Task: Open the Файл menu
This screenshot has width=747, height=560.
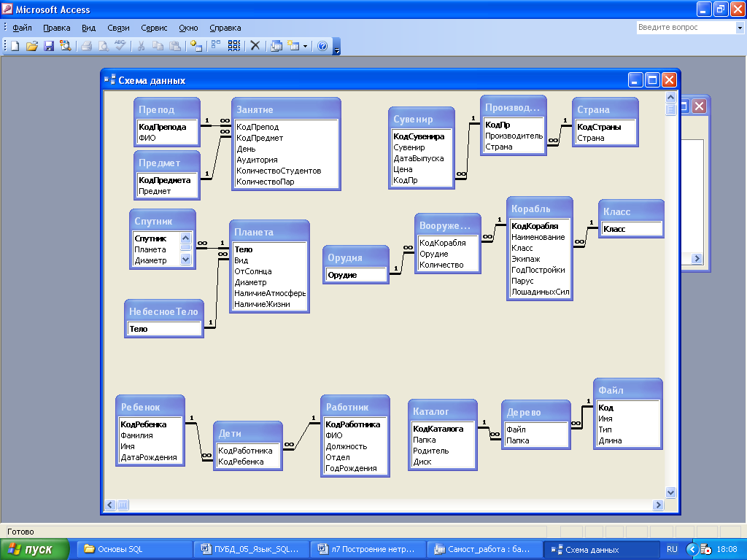Action: point(22,28)
